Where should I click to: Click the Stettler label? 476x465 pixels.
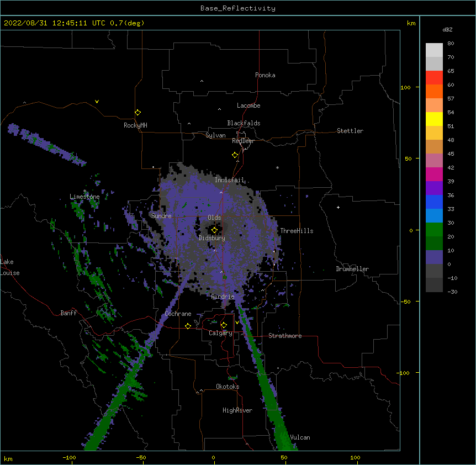pos(350,131)
